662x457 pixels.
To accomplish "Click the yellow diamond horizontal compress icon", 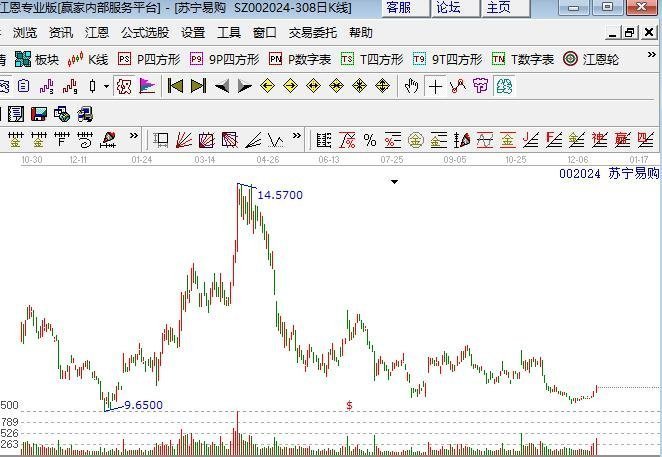I will click(x=336, y=86).
